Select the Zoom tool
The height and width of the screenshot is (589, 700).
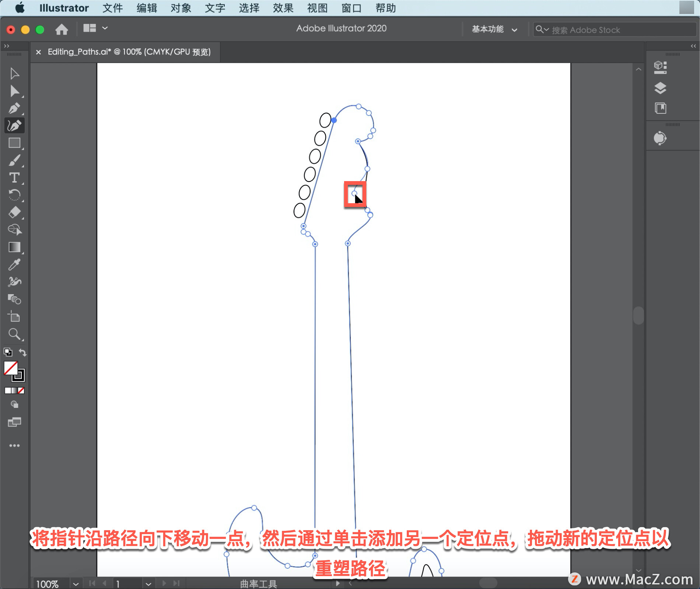pos(14,334)
